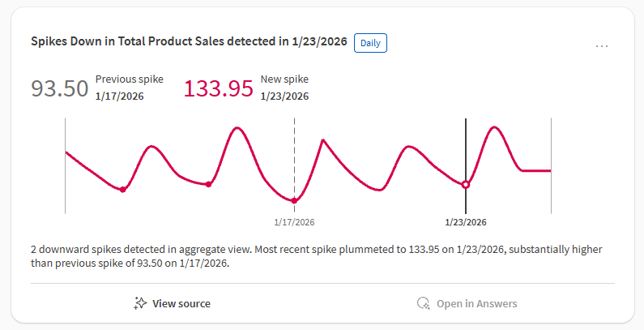Click the 133.95 new spike value
The width and height of the screenshot is (644, 330).
[219, 88]
